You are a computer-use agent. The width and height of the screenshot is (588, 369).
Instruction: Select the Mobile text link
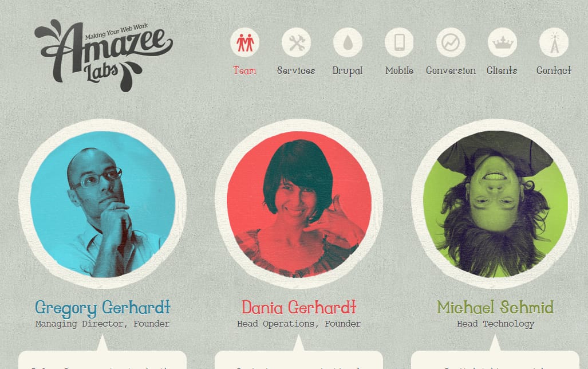400,70
